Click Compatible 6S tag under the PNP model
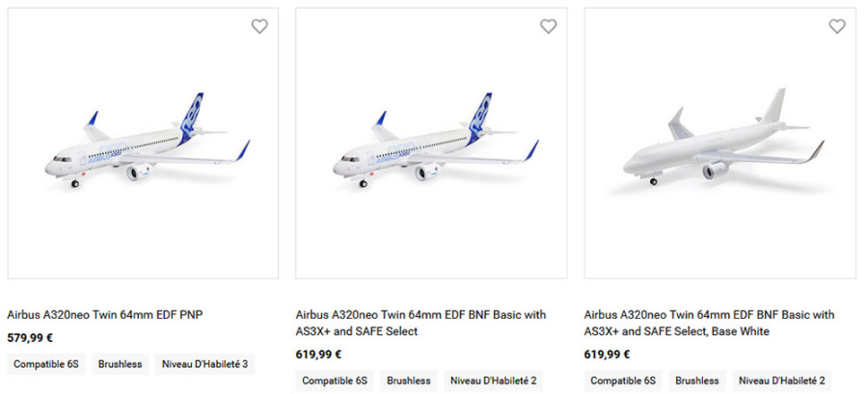This screenshot has width=868, height=394. (x=45, y=364)
